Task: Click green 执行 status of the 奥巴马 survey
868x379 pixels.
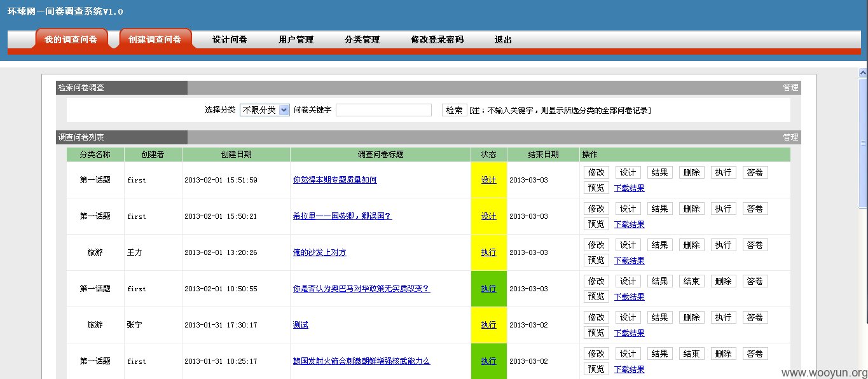Action: [x=488, y=289]
